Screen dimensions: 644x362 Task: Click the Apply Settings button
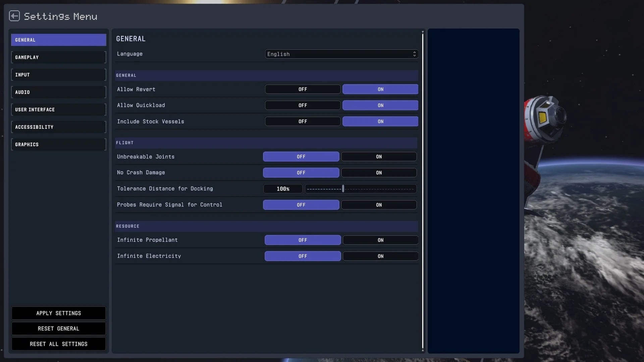(58, 313)
